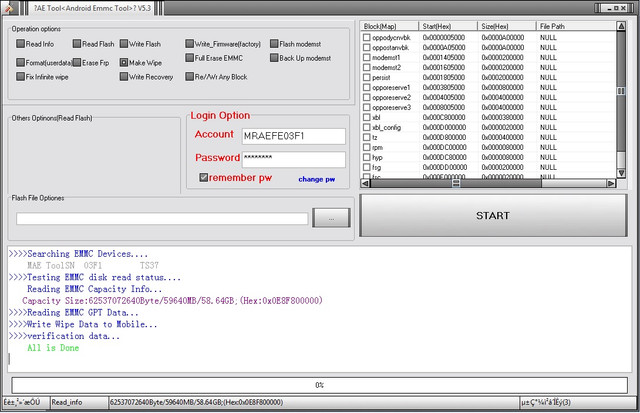Select the Read Info operation option
The width and height of the screenshot is (640, 413).
20,44
